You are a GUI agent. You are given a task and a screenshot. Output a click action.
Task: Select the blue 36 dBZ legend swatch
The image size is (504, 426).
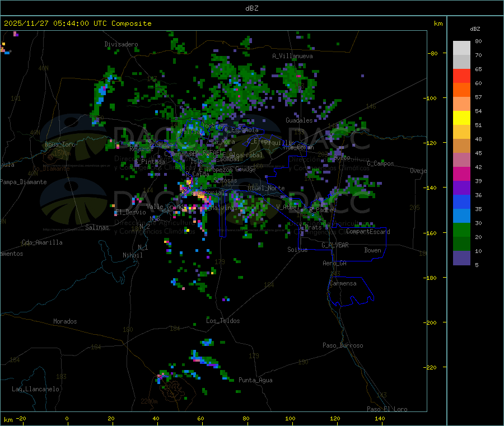tap(461, 202)
